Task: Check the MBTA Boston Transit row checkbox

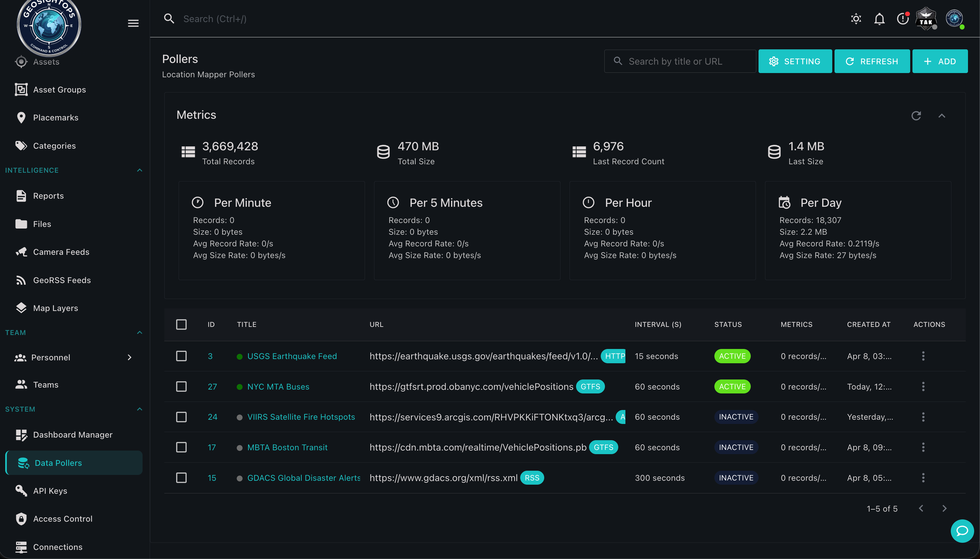Action: pyautogui.click(x=181, y=447)
